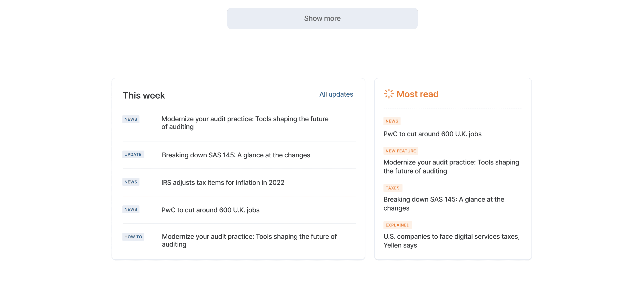Click the EXPLAINED tag label
Viewport: 644px width, 284px height.
pyautogui.click(x=397, y=225)
